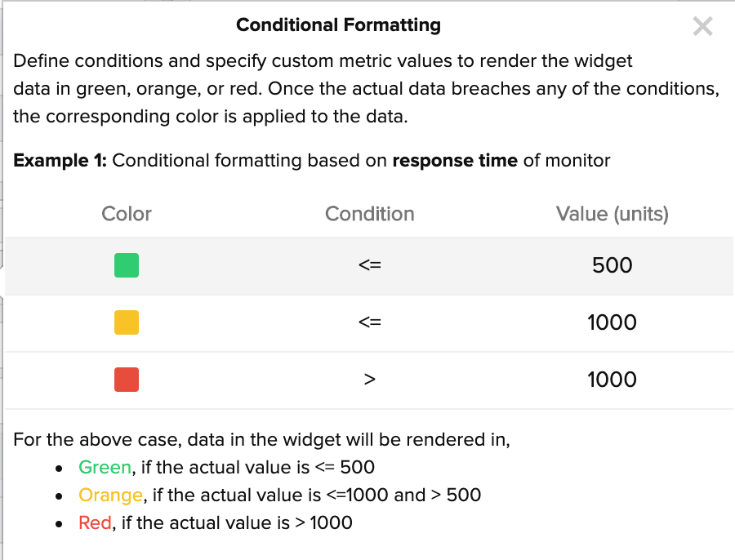Click the orange-colored word Orange in bullet list
Image resolution: width=735 pixels, height=560 pixels.
(111, 495)
